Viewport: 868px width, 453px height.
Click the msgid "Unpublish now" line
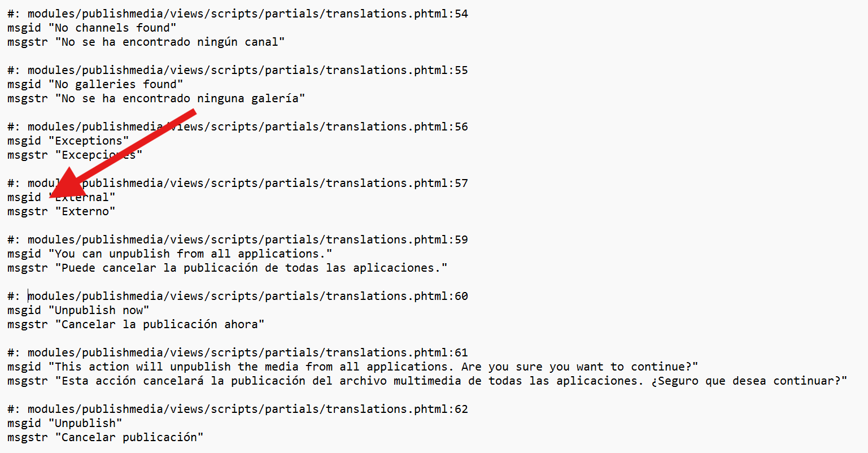point(78,310)
